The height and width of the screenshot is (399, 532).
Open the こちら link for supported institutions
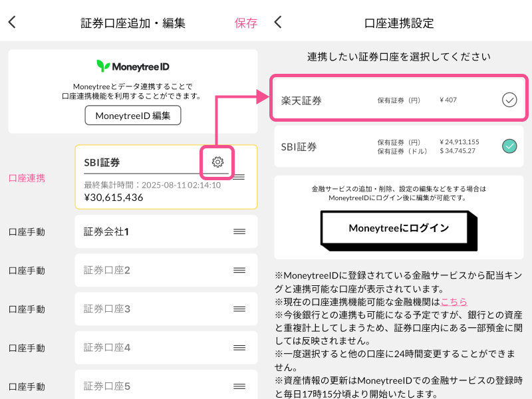point(454,302)
